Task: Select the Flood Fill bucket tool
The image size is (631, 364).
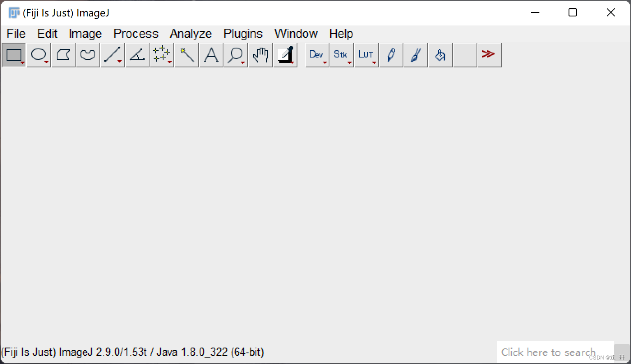Action: [x=440, y=55]
